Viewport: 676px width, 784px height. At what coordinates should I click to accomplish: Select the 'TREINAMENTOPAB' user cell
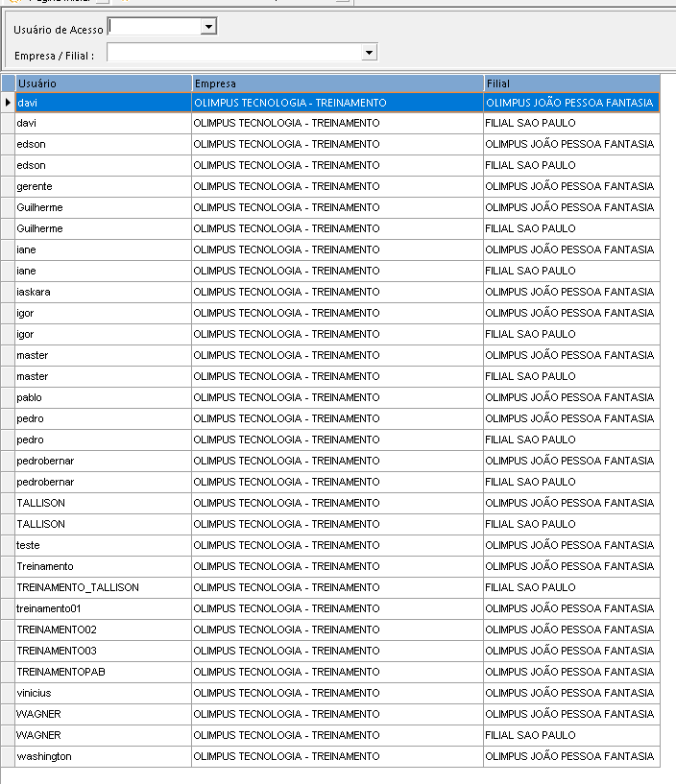pos(104,672)
